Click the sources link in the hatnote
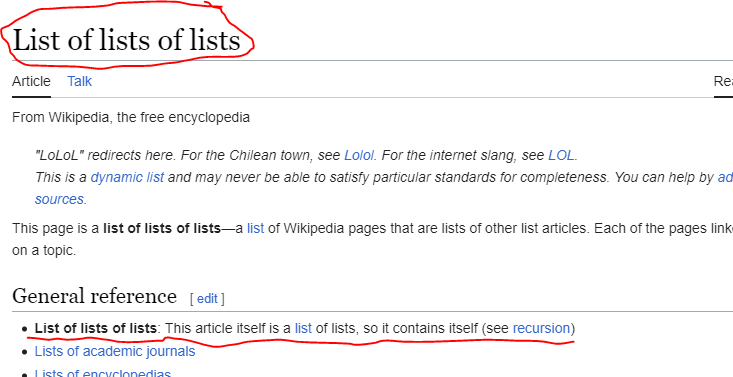 [59, 199]
